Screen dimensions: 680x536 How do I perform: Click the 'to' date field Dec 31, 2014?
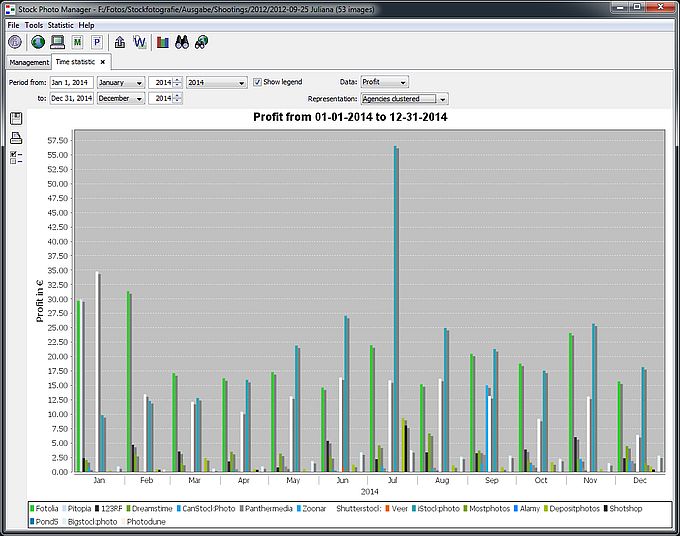click(x=72, y=98)
